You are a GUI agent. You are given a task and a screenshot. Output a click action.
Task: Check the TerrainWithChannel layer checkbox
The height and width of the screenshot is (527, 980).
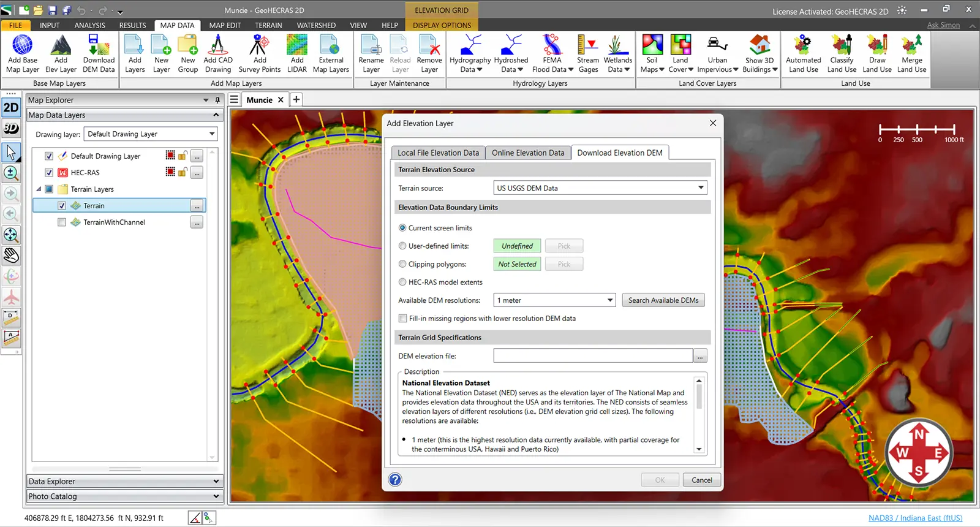point(62,222)
